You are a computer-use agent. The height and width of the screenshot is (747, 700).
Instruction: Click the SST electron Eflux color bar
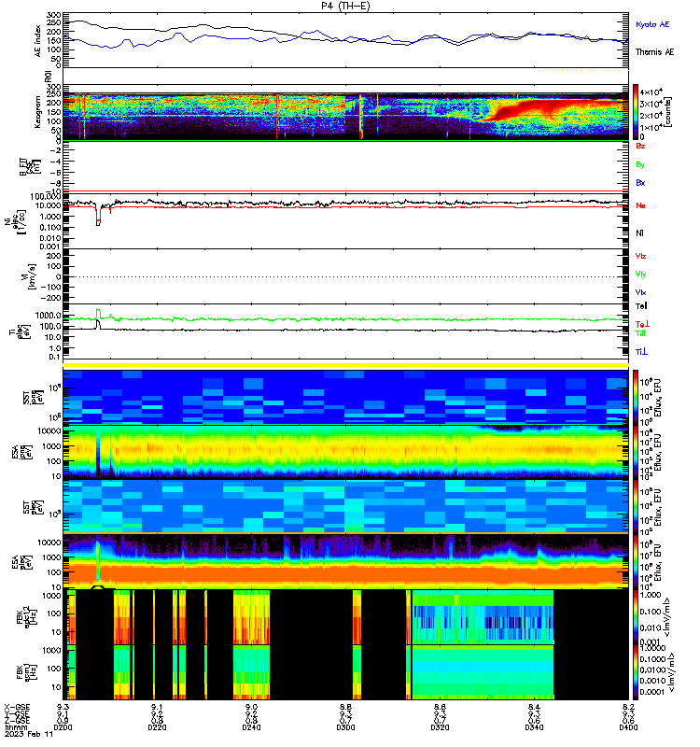636,506
